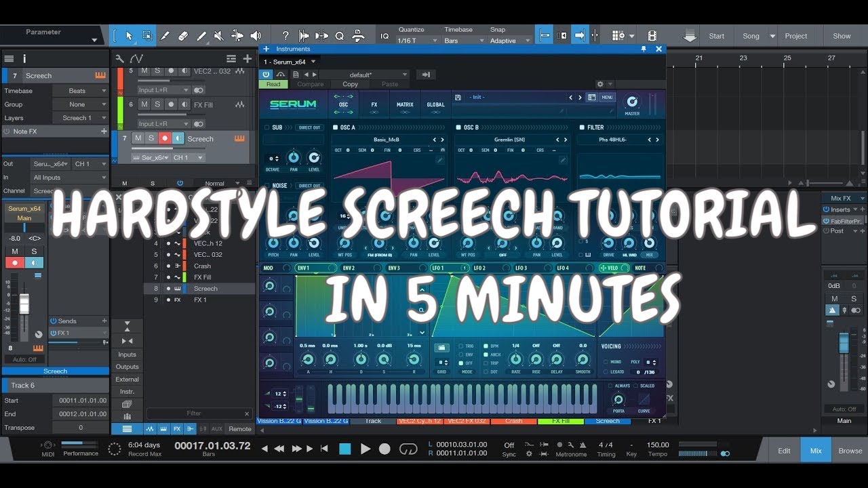Toggle the FILTER enable checkbox
This screenshot has width=868, height=488.
(582, 127)
